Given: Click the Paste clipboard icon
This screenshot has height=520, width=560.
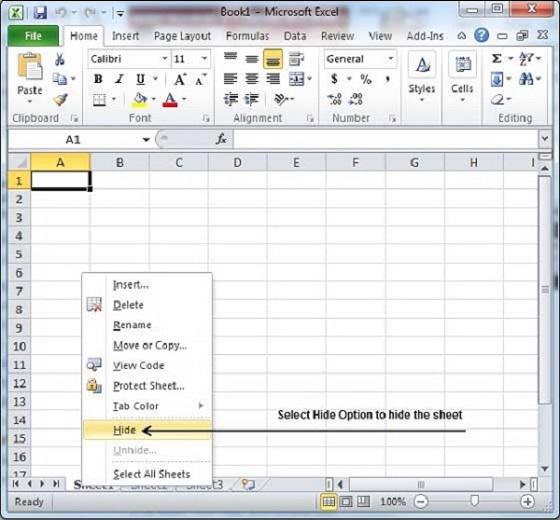Looking at the screenshot, I should (30, 66).
